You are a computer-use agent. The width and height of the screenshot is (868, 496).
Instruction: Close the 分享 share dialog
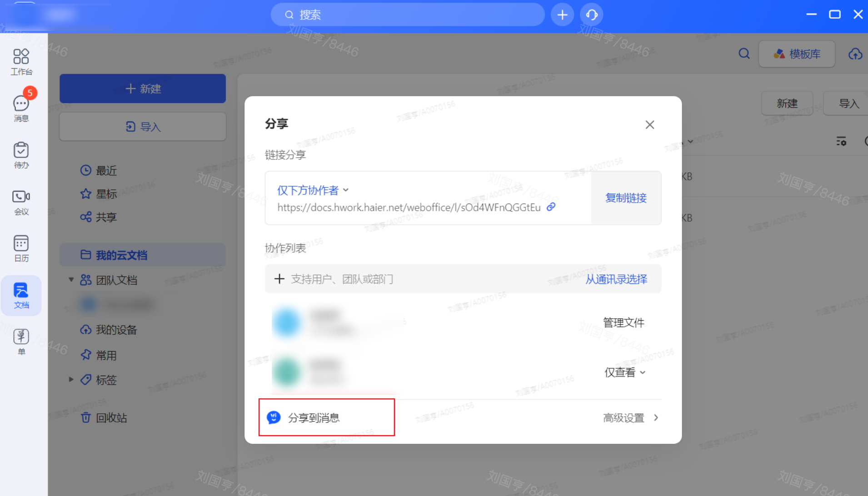pos(649,124)
